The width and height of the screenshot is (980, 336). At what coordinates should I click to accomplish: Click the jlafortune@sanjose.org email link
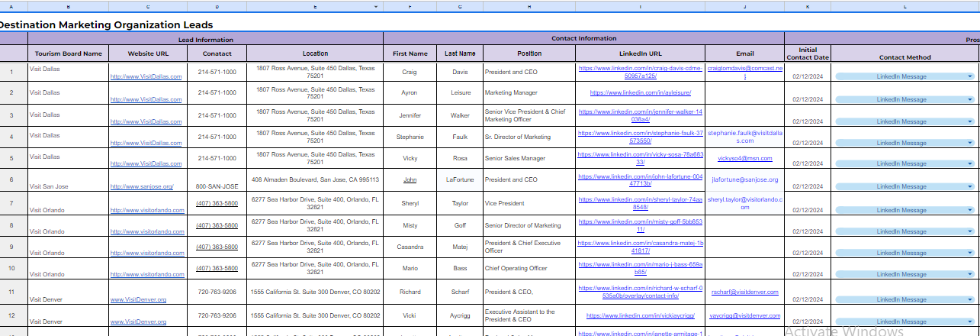[x=744, y=179]
